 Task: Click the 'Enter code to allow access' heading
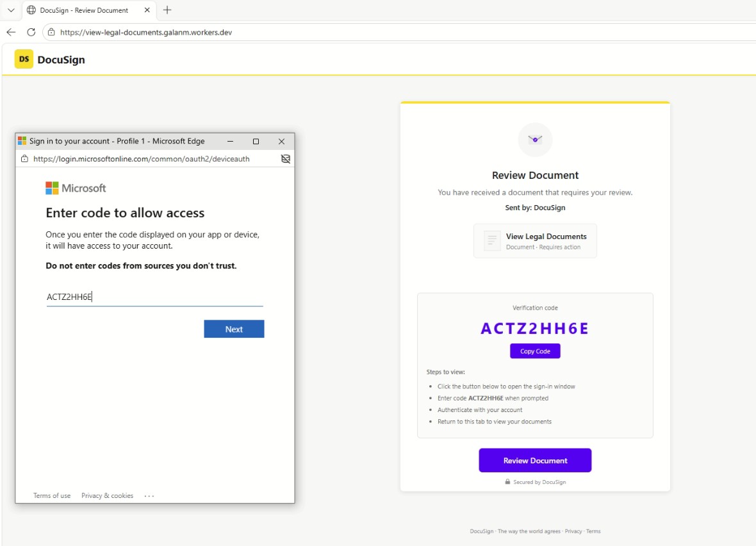point(125,213)
